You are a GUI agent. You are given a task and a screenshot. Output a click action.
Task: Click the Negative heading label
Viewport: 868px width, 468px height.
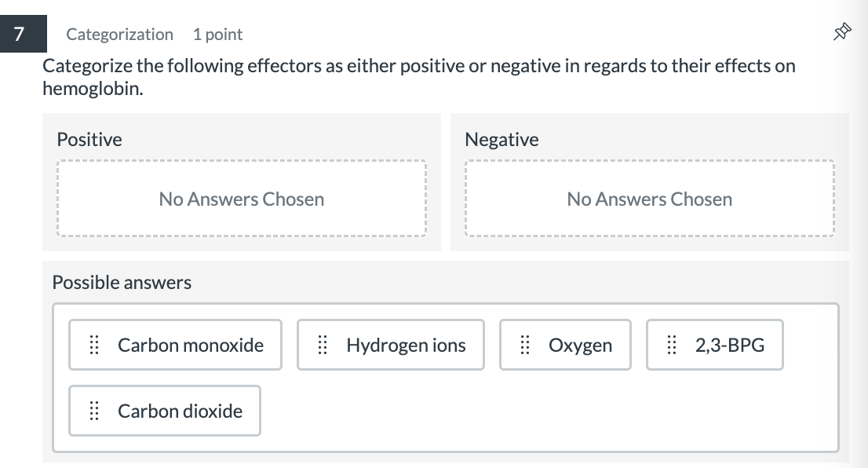tap(502, 139)
